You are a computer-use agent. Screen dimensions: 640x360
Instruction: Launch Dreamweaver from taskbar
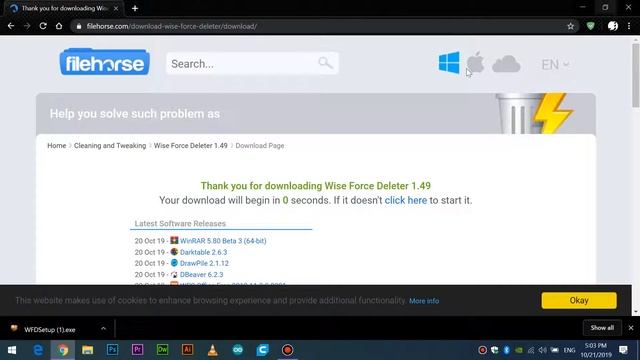click(x=162, y=350)
